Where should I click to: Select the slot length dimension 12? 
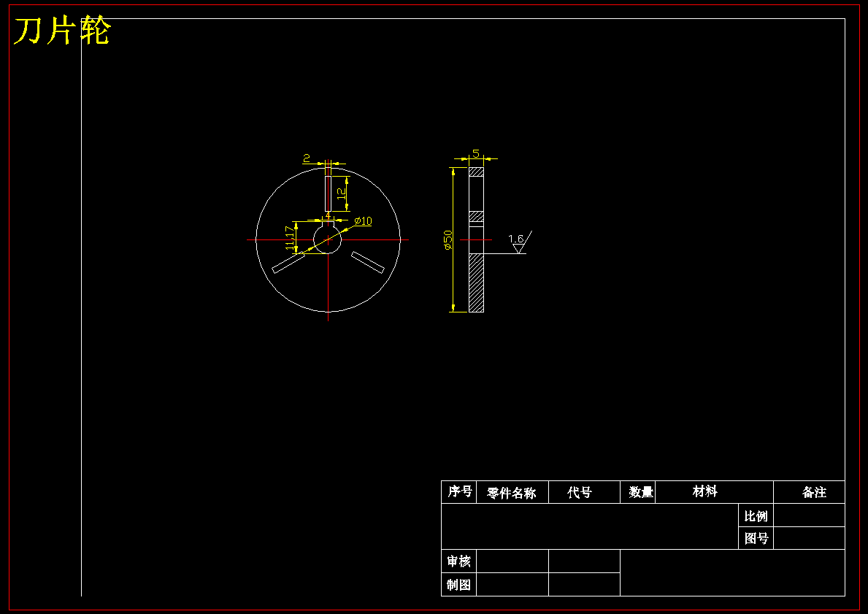click(342, 193)
